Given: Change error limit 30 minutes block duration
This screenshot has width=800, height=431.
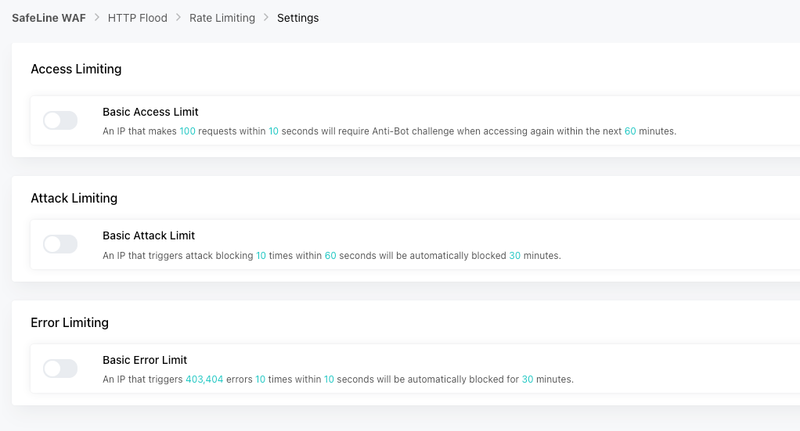Looking at the screenshot, I should (527, 379).
